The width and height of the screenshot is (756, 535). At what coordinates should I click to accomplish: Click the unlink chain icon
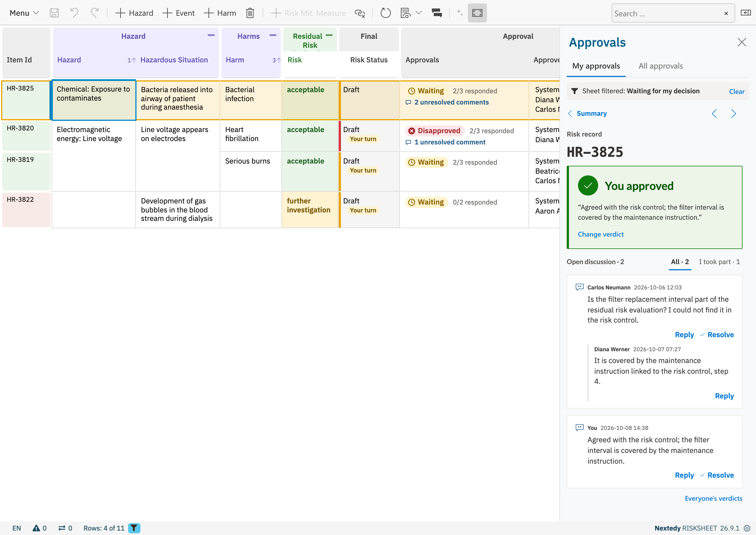click(360, 13)
